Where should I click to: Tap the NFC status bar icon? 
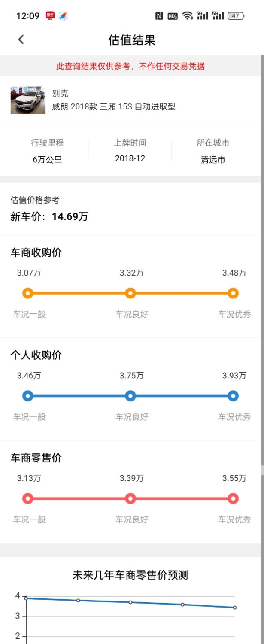click(x=159, y=16)
